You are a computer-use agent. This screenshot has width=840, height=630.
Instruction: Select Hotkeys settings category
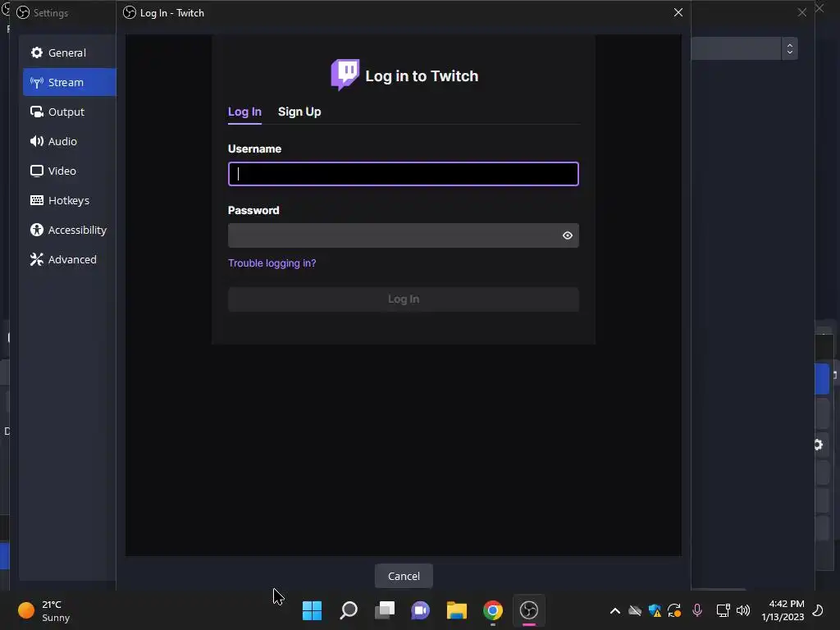tap(69, 200)
